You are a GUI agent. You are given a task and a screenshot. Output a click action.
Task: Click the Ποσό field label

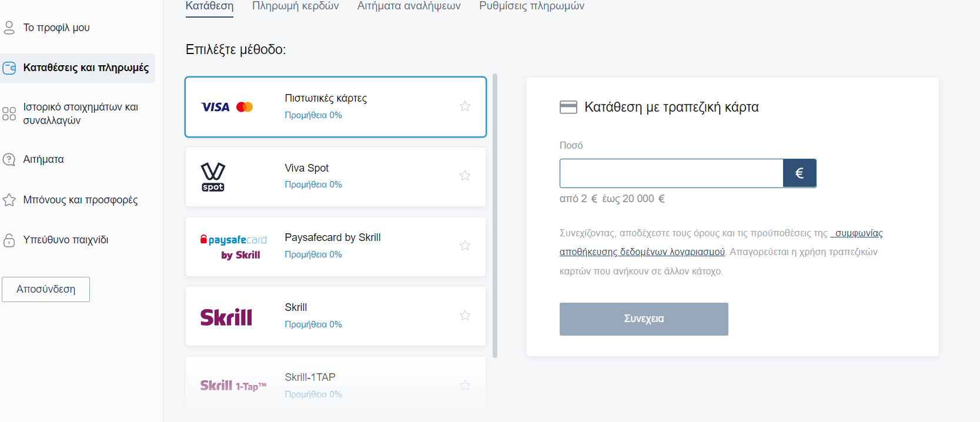click(x=571, y=145)
